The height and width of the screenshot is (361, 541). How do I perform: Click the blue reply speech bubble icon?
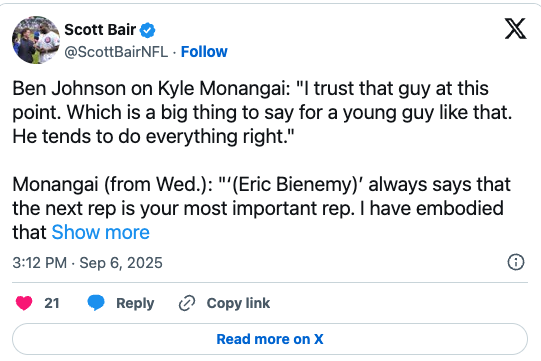[x=96, y=303]
